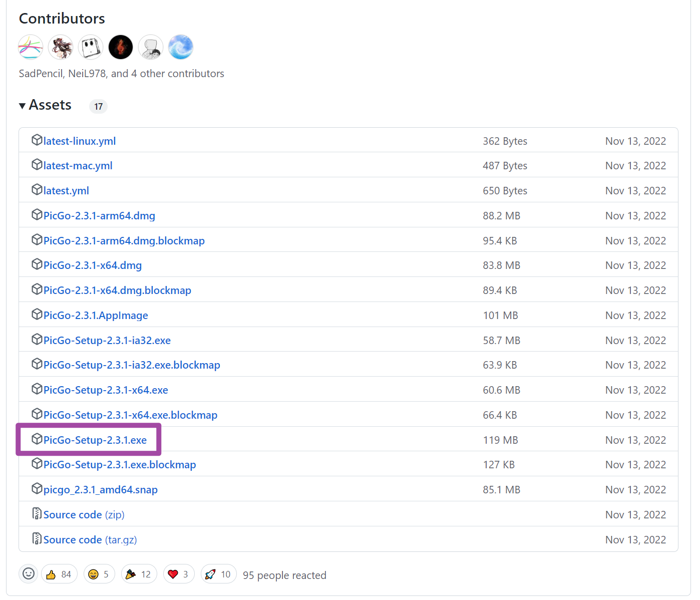Download PicGo-2.3.1-x64.dmg
Viewport: 700px width, 600px height.
[93, 265]
